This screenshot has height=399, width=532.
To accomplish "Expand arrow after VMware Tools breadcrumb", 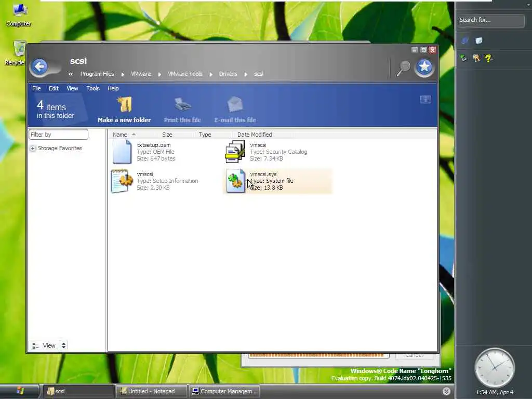I will tap(211, 74).
